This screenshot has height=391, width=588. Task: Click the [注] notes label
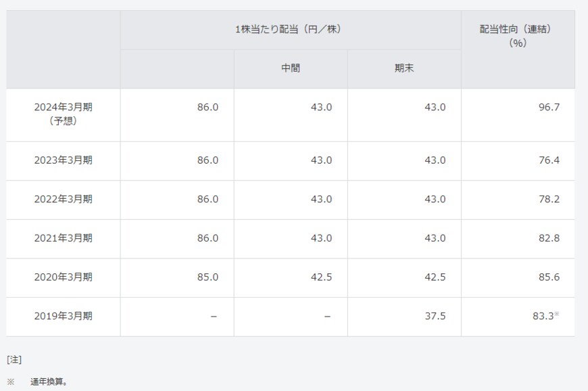click(14, 359)
